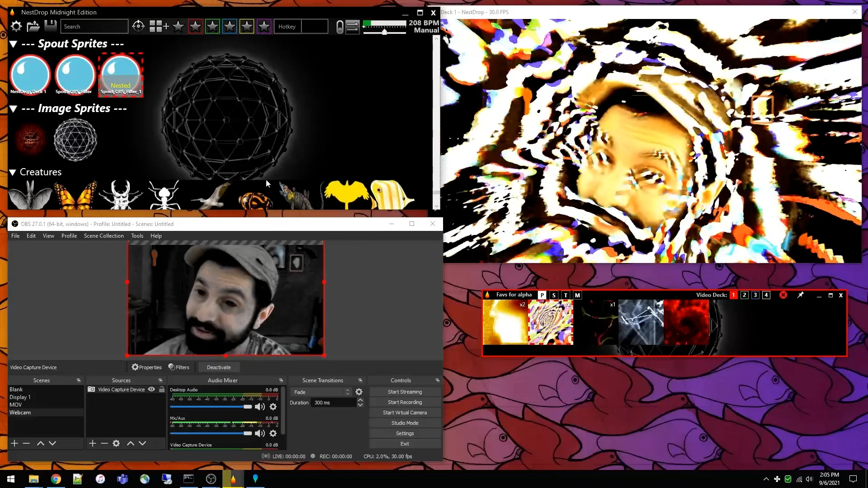
Task: Mute the Desktop Audio channel
Action: pyautogui.click(x=260, y=406)
